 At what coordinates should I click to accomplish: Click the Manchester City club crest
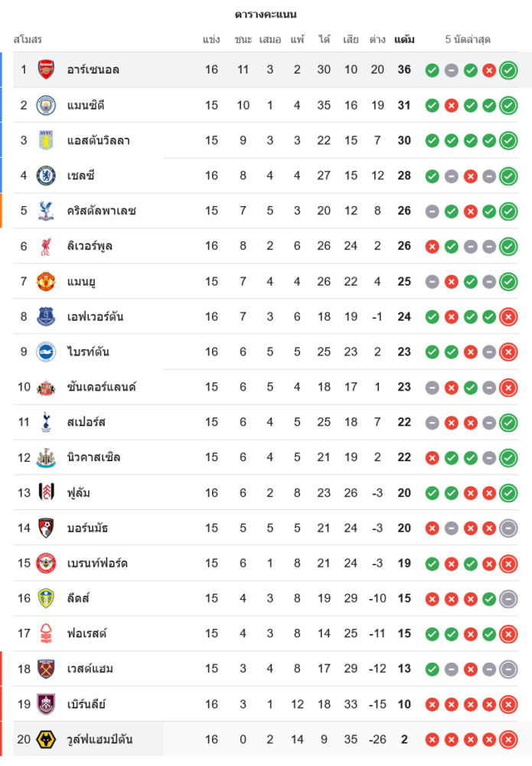click(x=46, y=105)
